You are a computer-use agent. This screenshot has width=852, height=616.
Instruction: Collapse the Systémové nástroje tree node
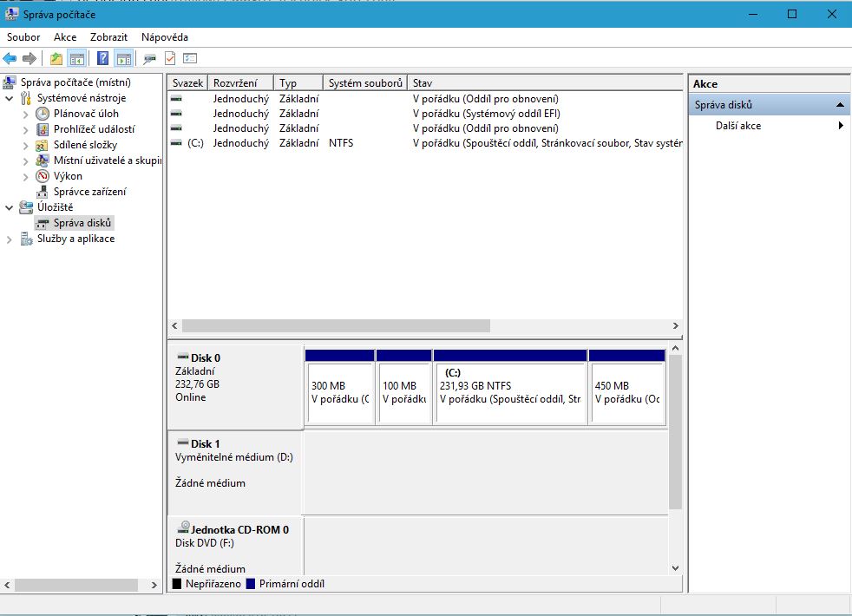10,98
